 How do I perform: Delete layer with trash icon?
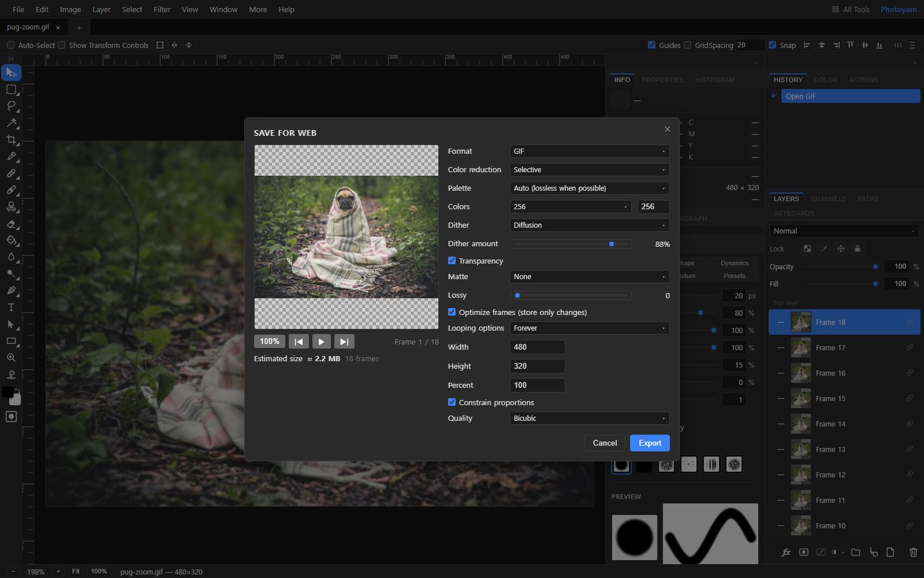pos(913,553)
